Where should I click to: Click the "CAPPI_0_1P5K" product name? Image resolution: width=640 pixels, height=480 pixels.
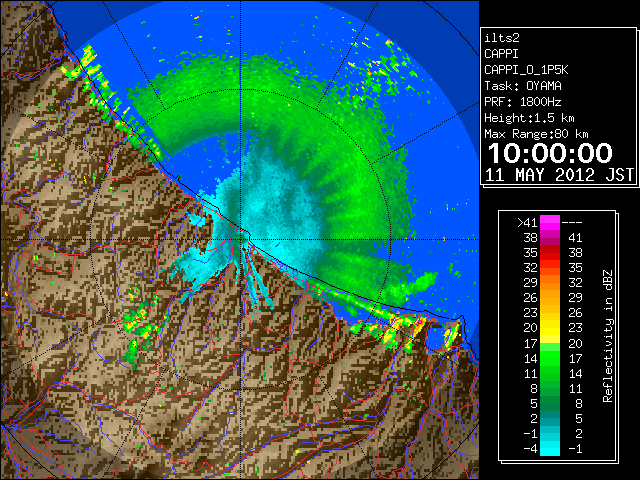pos(526,70)
